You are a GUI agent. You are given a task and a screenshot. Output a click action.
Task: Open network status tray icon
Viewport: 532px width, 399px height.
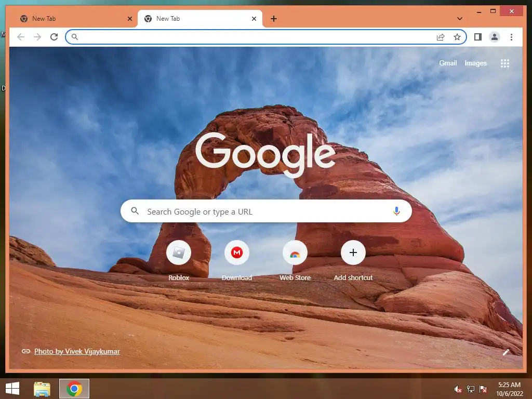click(471, 389)
